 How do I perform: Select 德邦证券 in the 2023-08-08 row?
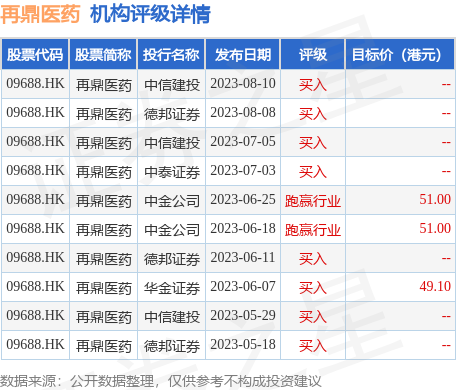pyautogui.click(x=172, y=114)
